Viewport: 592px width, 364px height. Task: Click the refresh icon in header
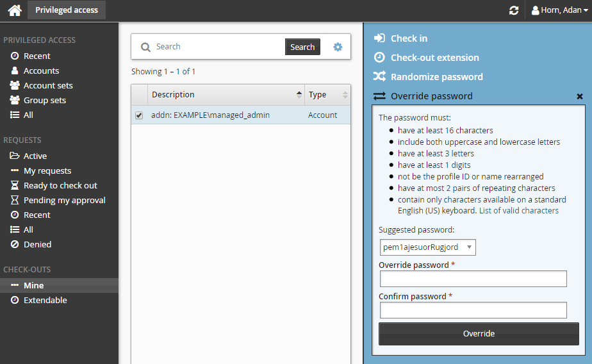click(x=514, y=10)
